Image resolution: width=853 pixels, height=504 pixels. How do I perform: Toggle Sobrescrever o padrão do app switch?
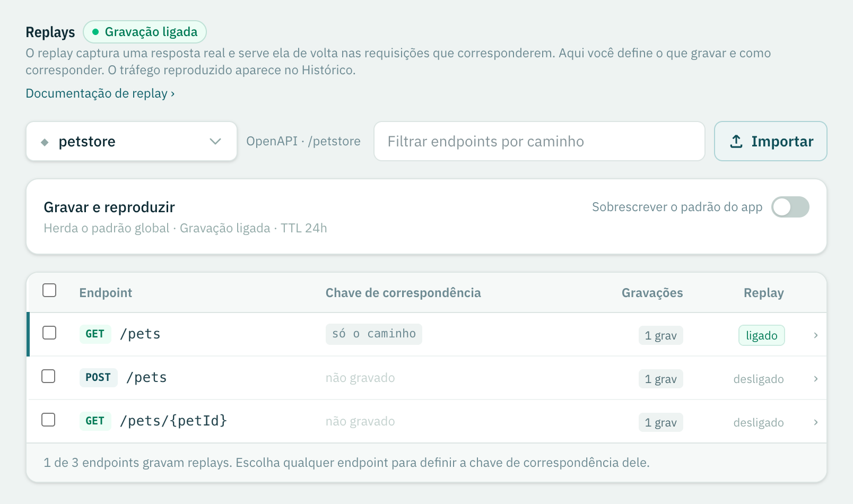(x=790, y=207)
